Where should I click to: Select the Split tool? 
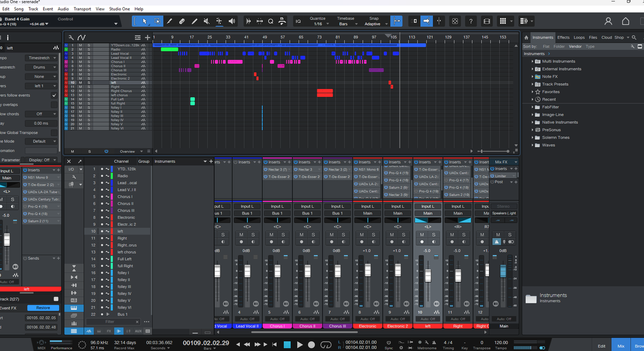coord(170,21)
